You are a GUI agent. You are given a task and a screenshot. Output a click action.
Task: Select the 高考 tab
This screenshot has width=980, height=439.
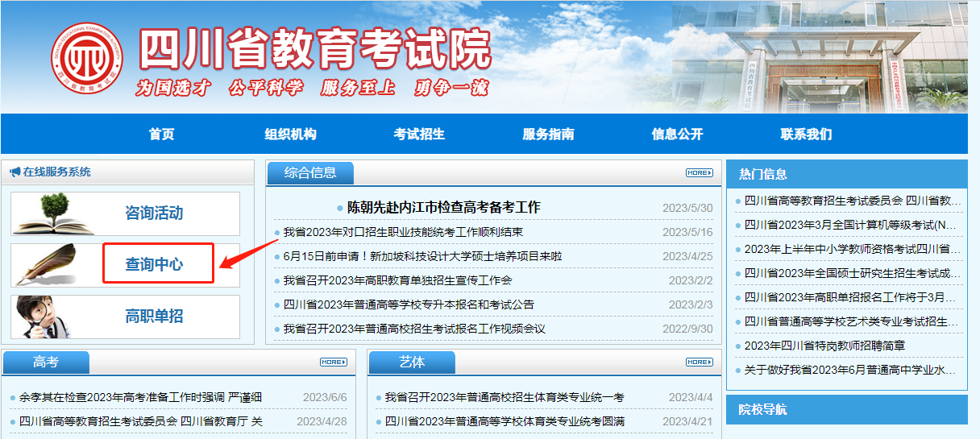click(x=46, y=362)
